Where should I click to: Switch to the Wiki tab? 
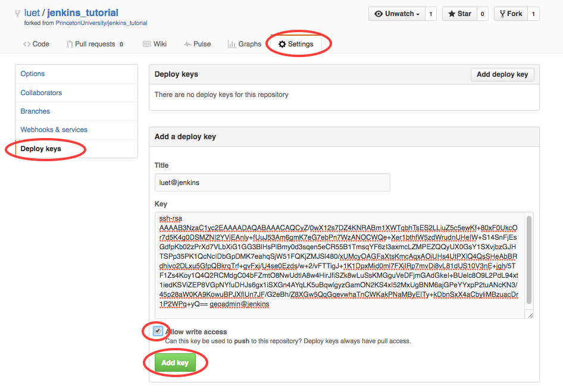pyautogui.click(x=155, y=44)
